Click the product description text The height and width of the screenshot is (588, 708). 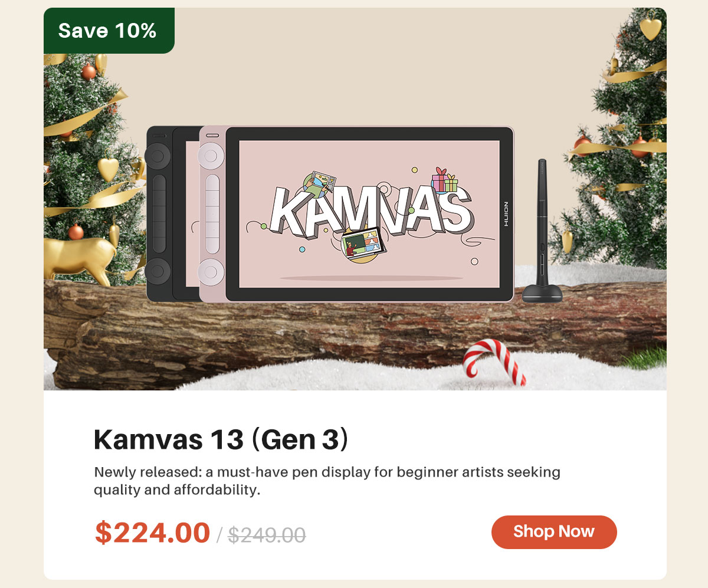click(x=327, y=481)
